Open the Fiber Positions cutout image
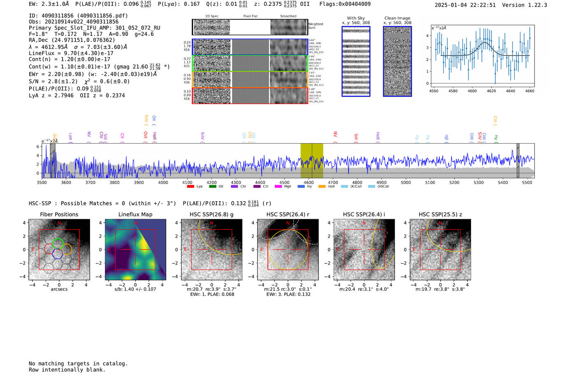This screenshot has width=576, height=392. pyautogui.click(x=59, y=250)
